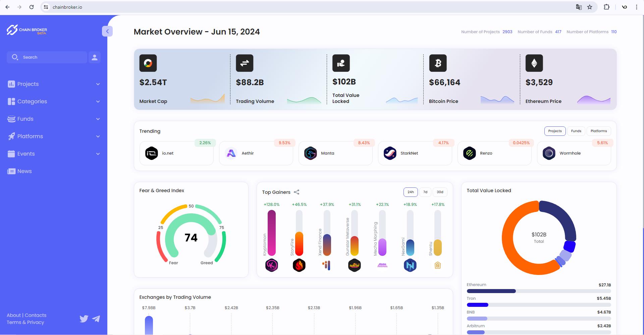Screen dimensions: 644x335
Task: Select the 7d Top Gainers period
Action: coord(425,192)
